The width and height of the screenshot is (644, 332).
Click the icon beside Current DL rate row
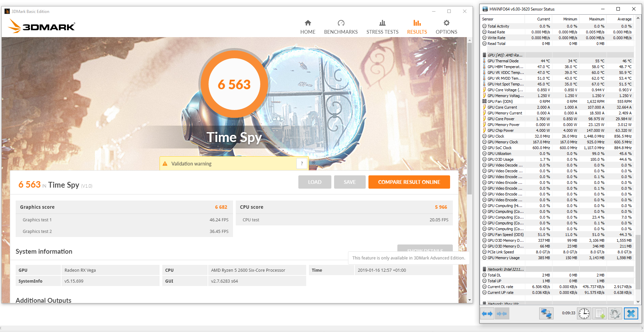pyautogui.click(x=484, y=287)
